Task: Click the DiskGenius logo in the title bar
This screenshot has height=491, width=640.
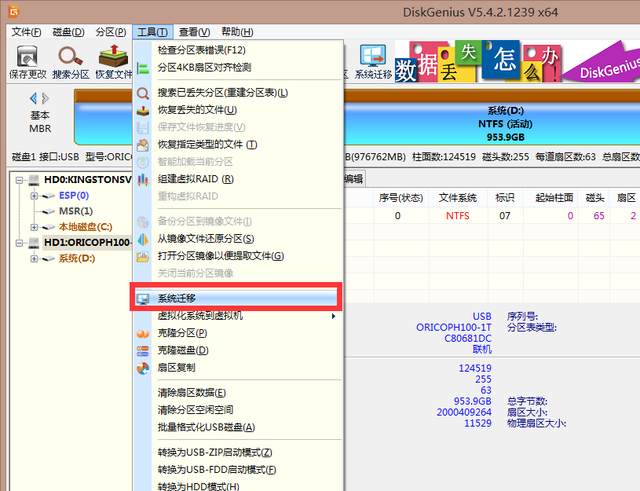Action: 14,12
